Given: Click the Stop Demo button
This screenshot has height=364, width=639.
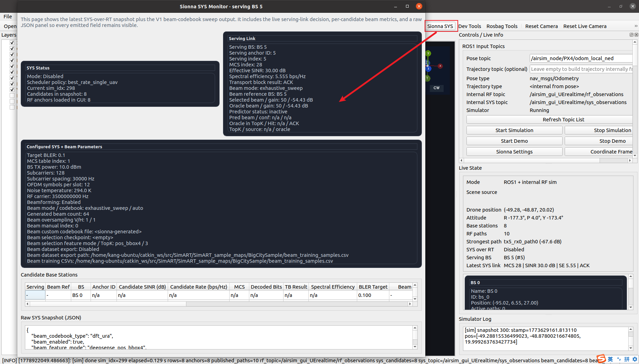Looking at the screenshot, I should 599,141.
